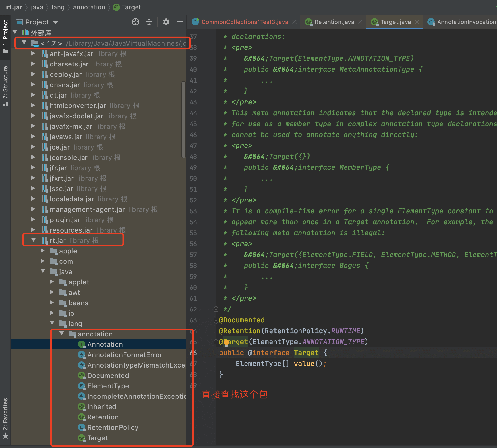Screen dimensions: 497x448
Task: Click the awt folder icon
Action: coord(63,292)
